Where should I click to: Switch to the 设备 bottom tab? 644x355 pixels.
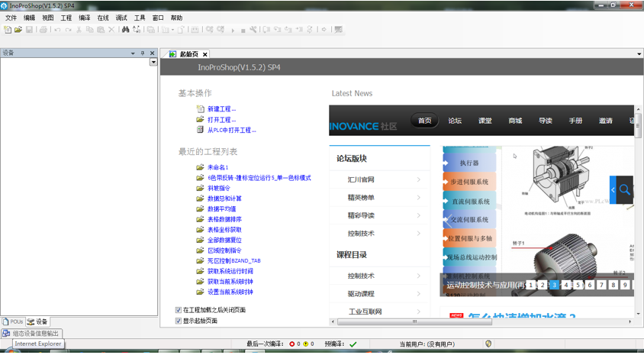point(37,321)
